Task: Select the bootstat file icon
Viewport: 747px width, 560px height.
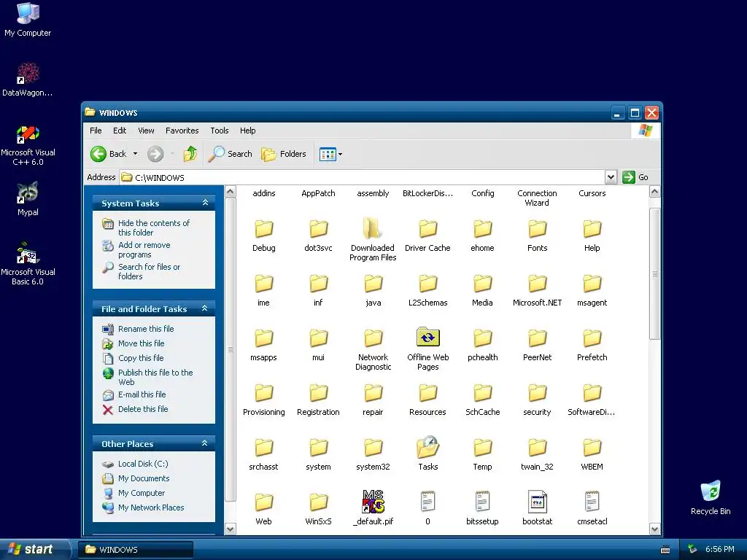Action: click(x=538, y=502)
